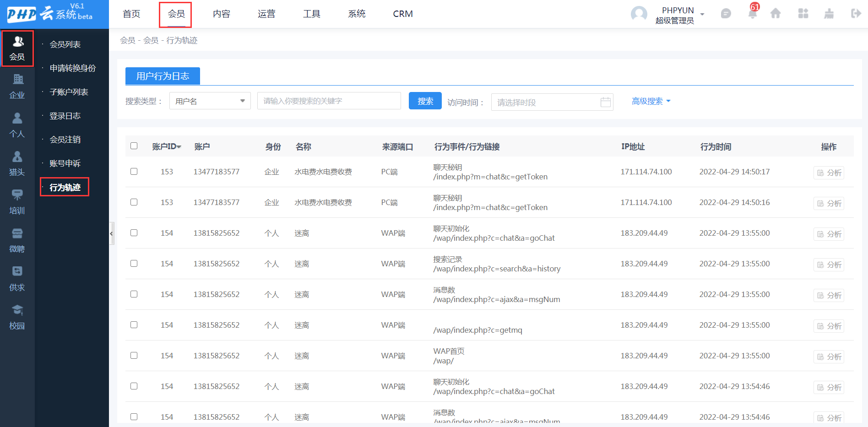Image resolution: width=868 pixels, height=427 pixels.
Task: Open the 企业 sidebar section
Action: coord(17,87)
